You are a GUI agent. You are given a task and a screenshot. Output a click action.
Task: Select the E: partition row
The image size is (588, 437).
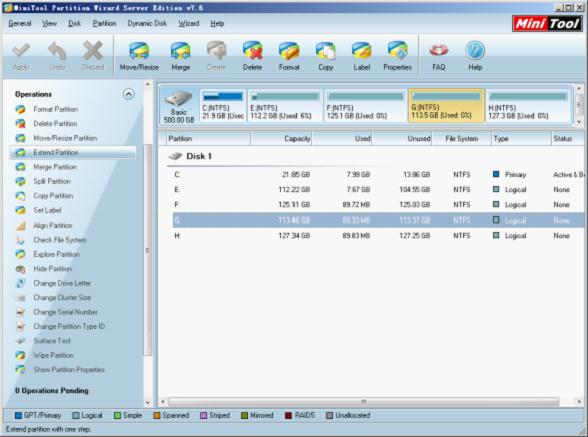coord(378,190)
